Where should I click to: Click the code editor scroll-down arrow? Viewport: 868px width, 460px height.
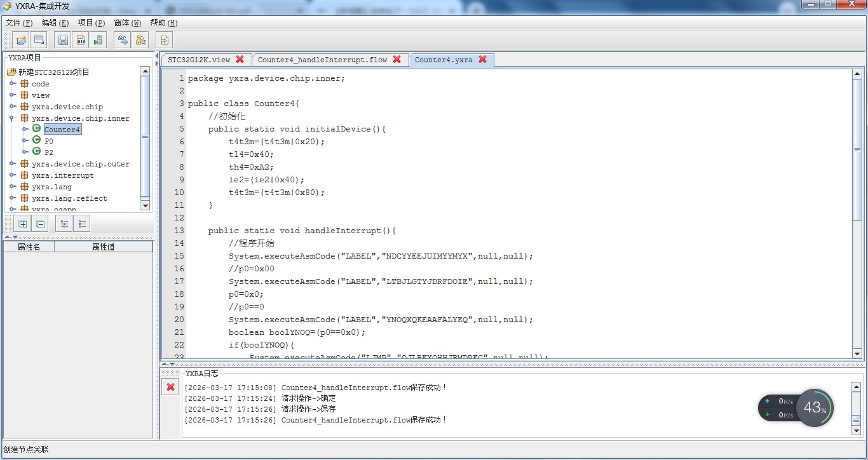857,354
